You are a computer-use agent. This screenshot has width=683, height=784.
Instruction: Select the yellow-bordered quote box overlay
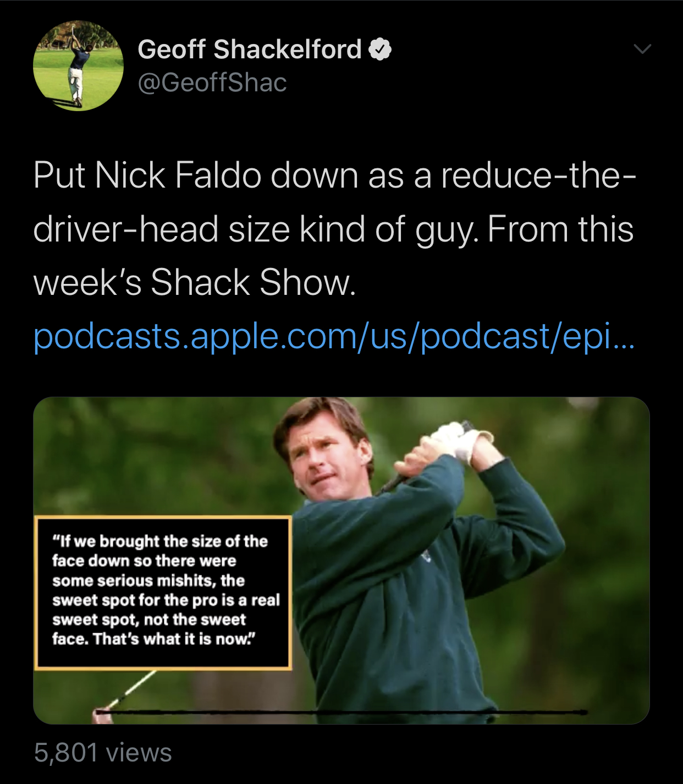[x=163, y=593]
